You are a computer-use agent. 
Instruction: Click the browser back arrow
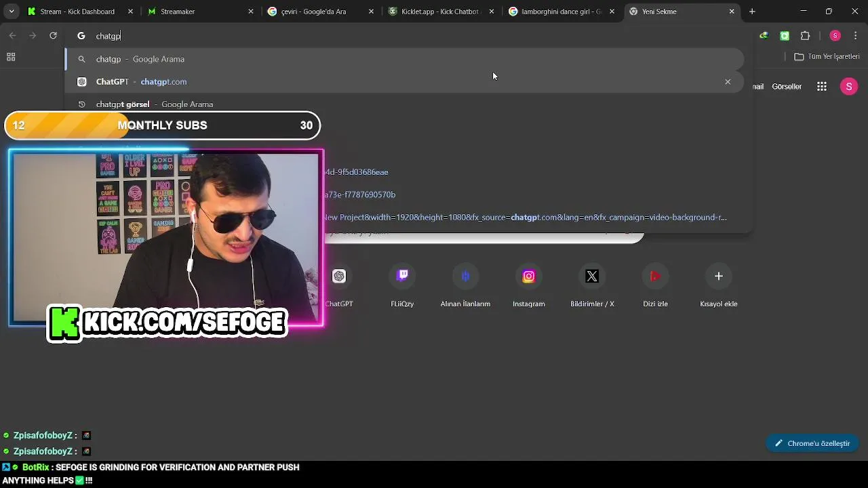click(x=12, y=36)
